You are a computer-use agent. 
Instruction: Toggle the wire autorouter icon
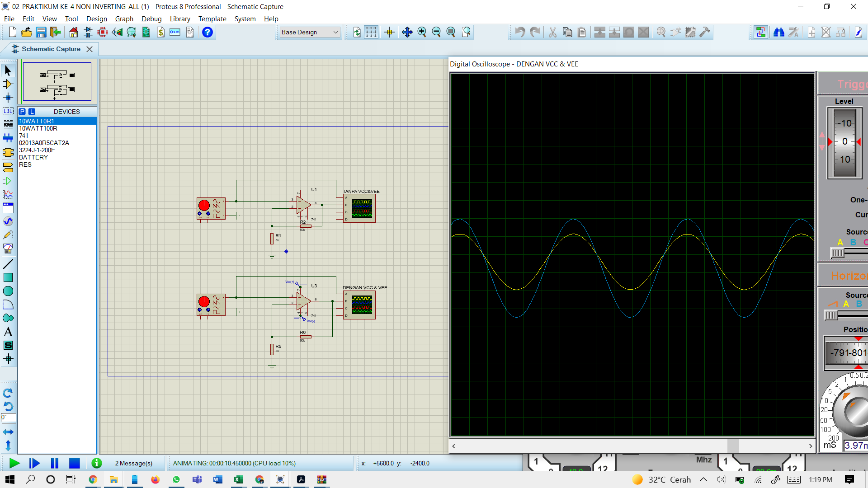tap(761, 32)
